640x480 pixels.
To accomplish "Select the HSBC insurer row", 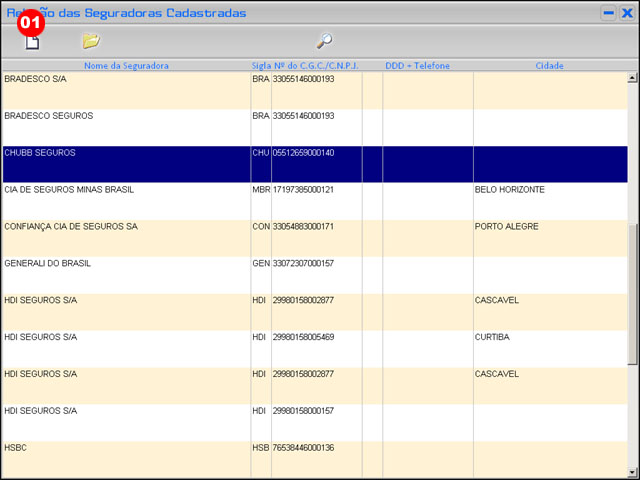I will point(125,448).
